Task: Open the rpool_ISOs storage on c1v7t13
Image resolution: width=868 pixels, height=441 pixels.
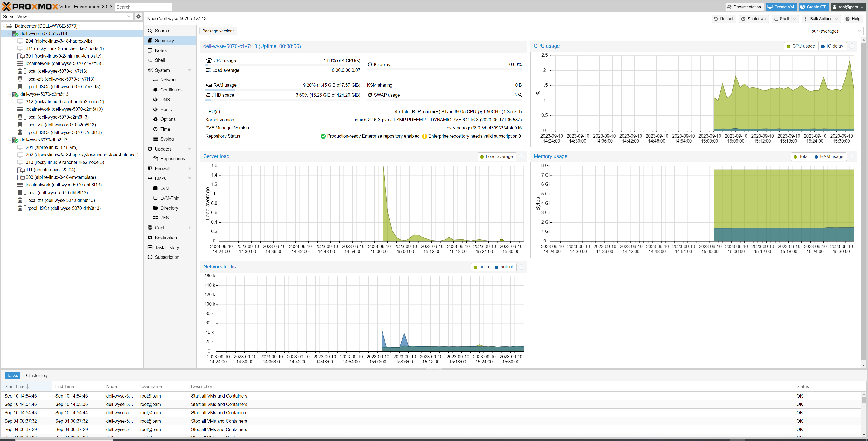Action: point(64,87)
